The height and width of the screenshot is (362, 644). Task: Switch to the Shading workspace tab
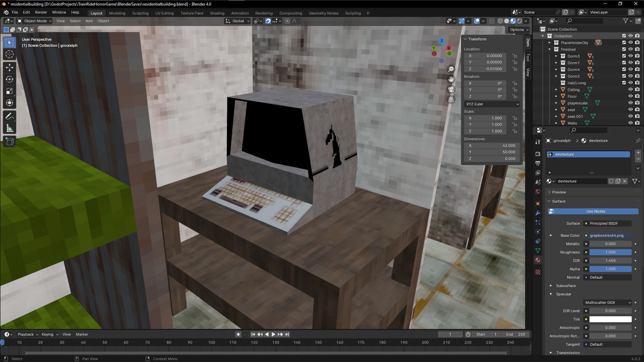[217, 13]
